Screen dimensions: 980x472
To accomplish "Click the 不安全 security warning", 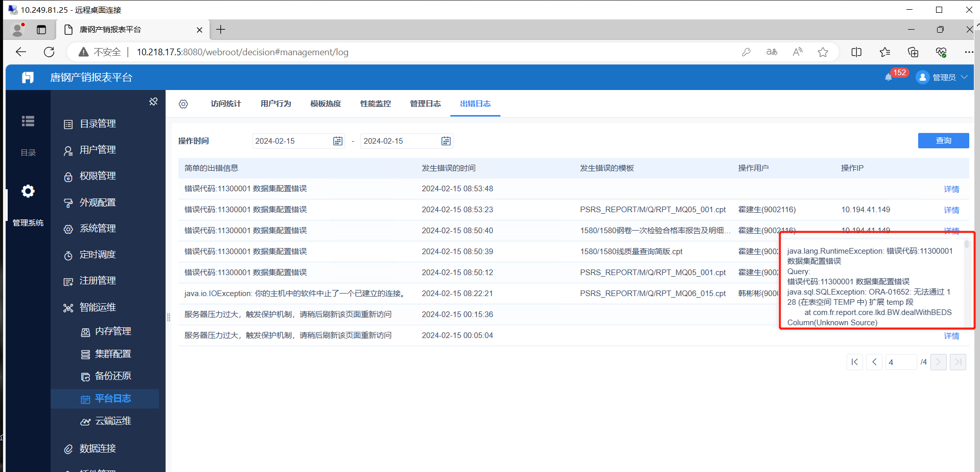I will pyautogui.click(x=100, y=52).
